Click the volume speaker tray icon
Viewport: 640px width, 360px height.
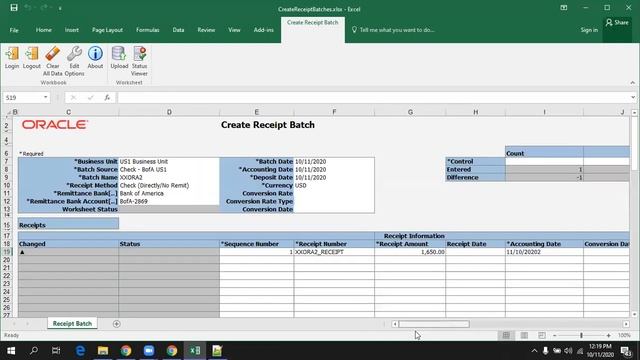(568, 351)
